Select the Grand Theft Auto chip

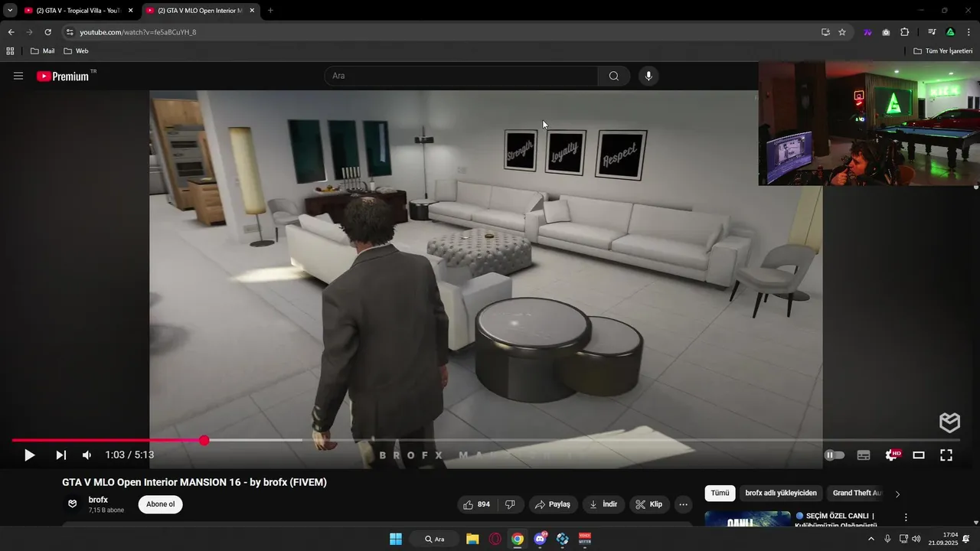pyautogui.click(x=857, y=494)
